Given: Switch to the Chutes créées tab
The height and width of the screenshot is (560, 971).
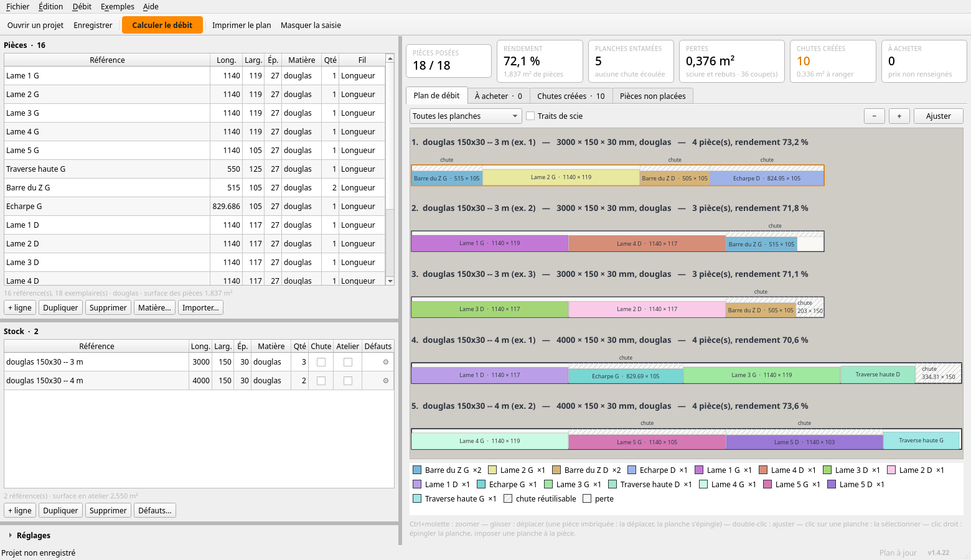Looking at the screenshot, I should click(571, 96).
